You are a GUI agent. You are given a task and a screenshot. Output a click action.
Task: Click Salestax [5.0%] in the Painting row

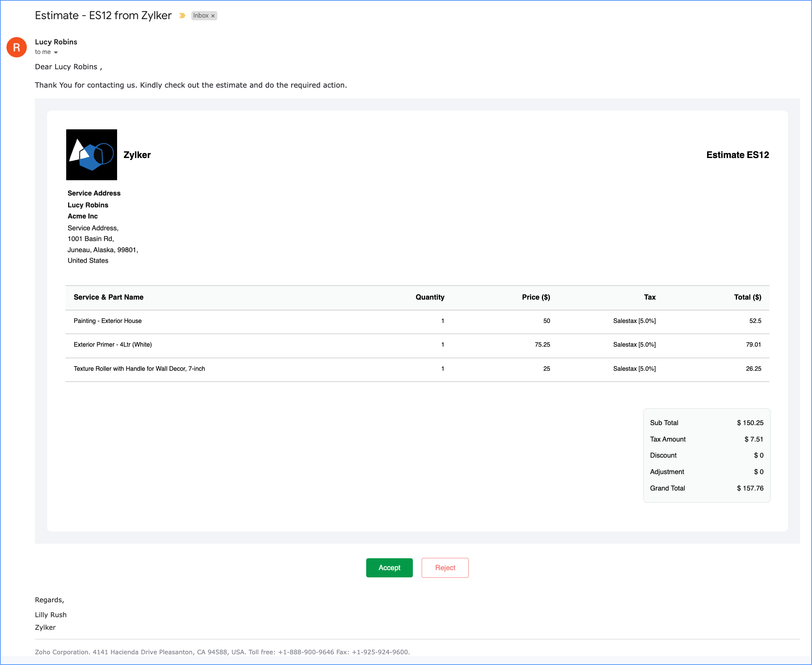pyautogui.click(x=634, y=321)
